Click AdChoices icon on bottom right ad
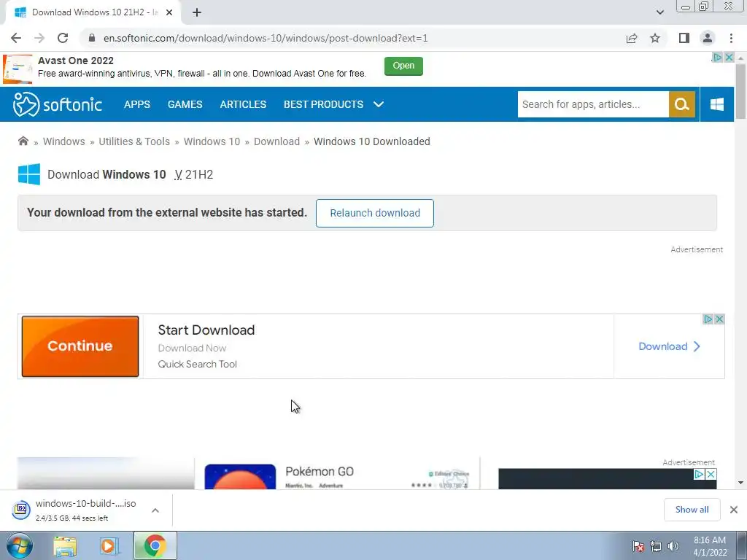The height and width of the screenshot is (560, 747). point(699,474)
